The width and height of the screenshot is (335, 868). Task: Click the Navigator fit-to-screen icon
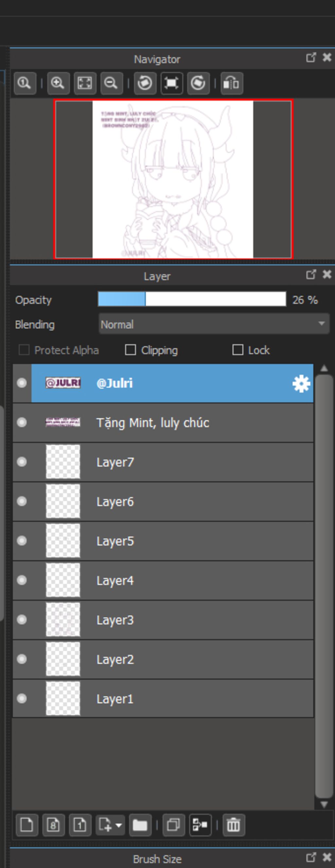(85, 83)
